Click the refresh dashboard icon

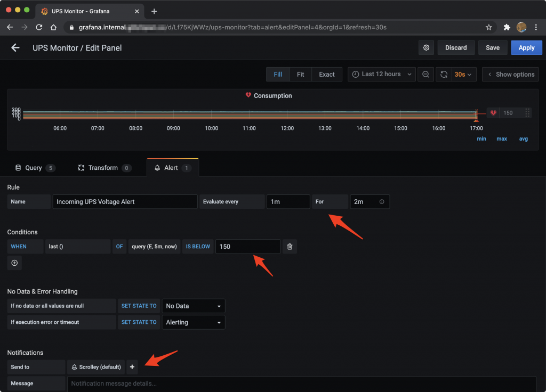(x=443, y=75)
